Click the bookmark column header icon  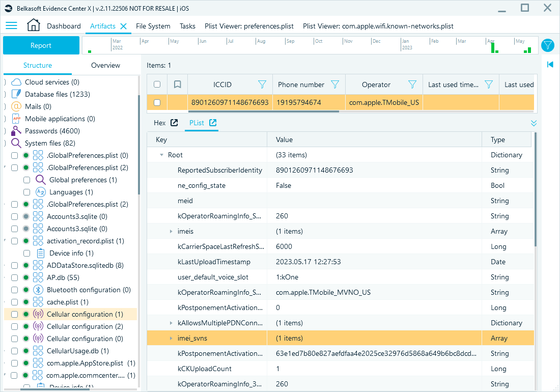point(178,85)
